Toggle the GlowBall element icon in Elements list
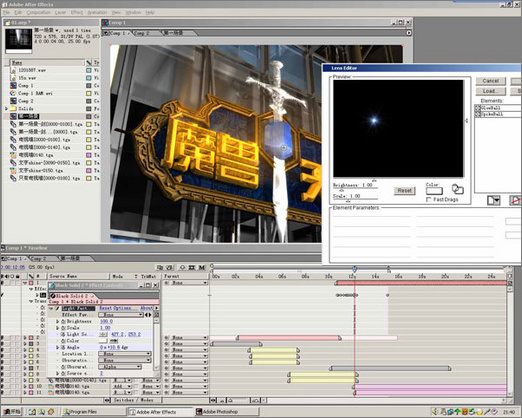Image resolution: width=522 pixels, height=418 pixels. click(477, 108)
